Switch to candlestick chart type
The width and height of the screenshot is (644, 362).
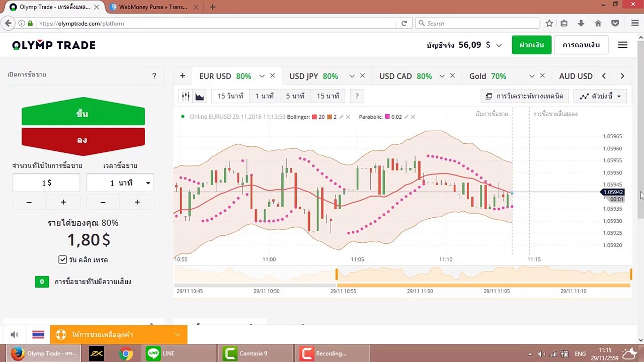tap(186, 96)
